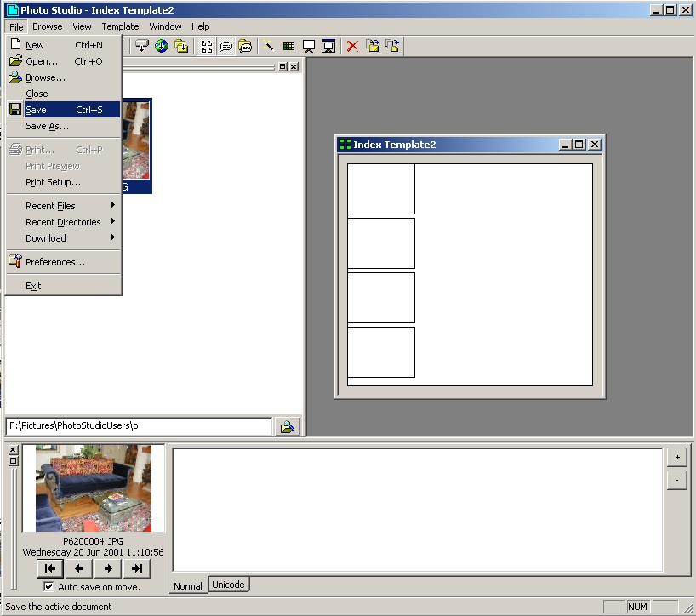This screenshot has width=696, height=616.
Task: Click the copy to folder icon
Action: [x=373, y=46]
